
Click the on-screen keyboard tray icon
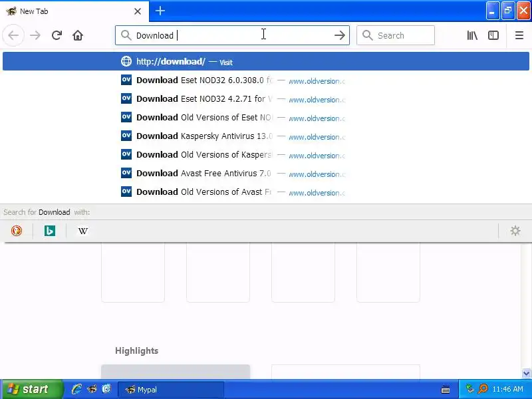coord(446,390)
